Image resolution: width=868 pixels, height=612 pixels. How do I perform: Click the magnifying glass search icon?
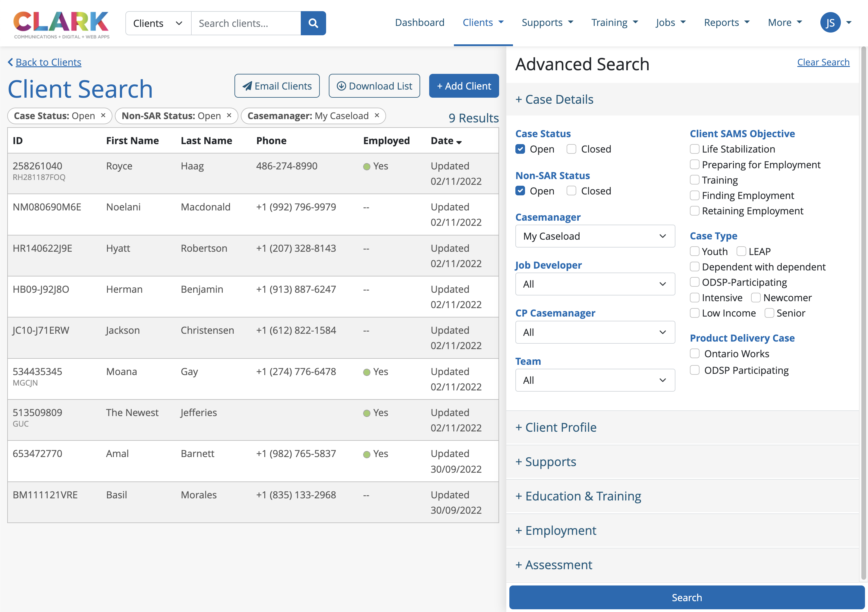point(313,23)
